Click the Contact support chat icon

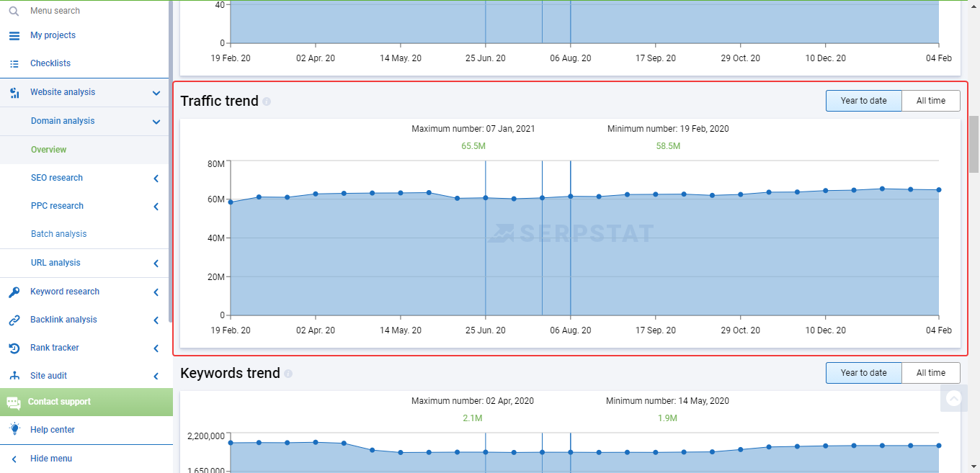point(14,402)
